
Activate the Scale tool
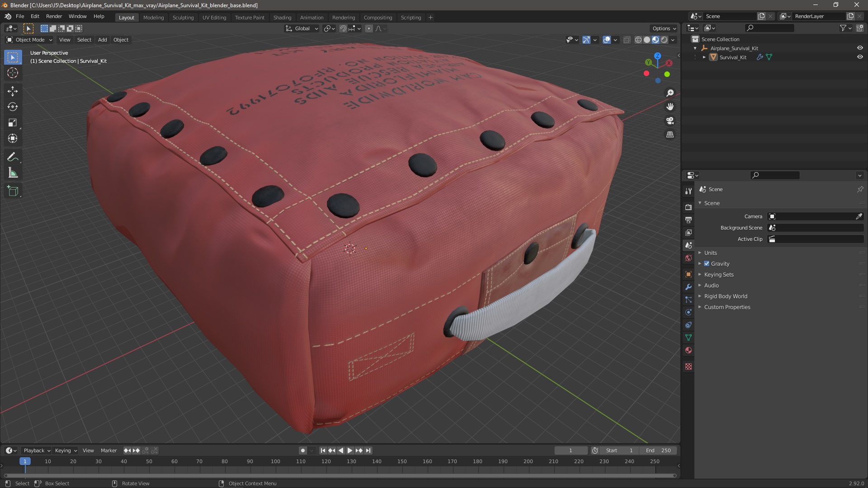[x=13, y=122]
